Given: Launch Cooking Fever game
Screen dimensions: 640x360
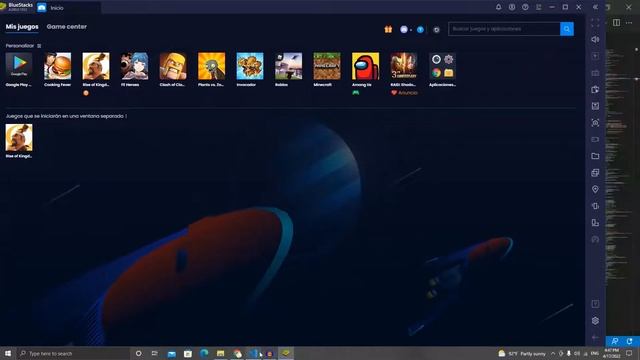Looking at the screenshot, I should pos(57,66).
